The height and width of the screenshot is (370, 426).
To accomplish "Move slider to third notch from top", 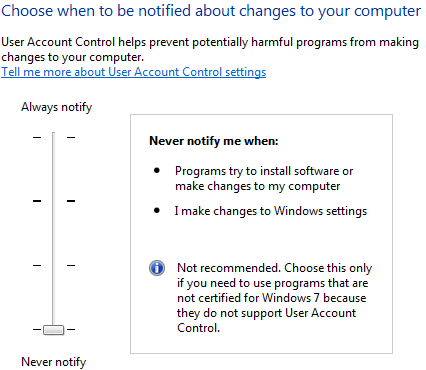I will tap(53, 265).
